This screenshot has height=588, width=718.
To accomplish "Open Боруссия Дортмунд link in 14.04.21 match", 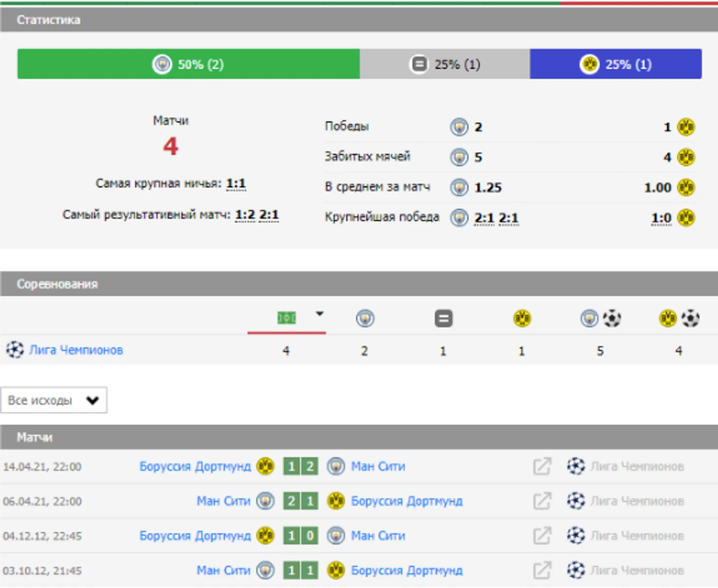I will 195,466.
